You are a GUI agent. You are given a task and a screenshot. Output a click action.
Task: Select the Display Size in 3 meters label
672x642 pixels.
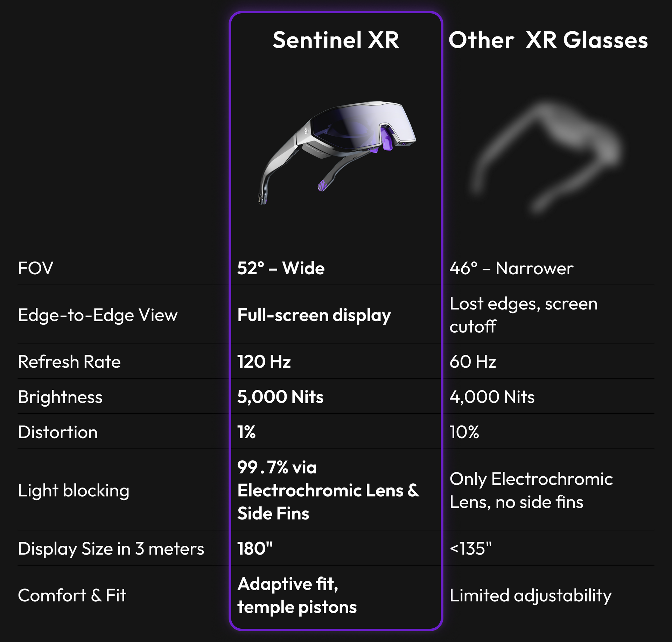(111, 548)
